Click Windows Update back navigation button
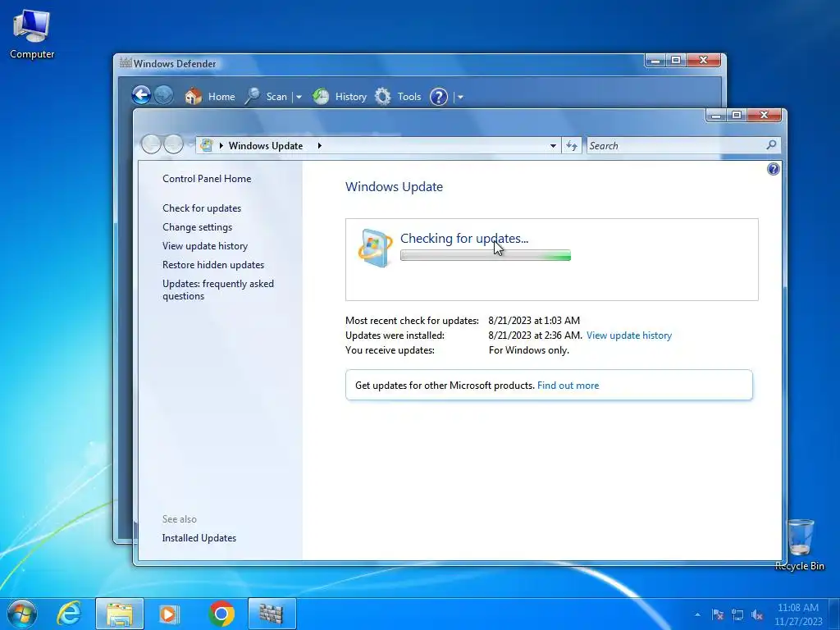The image size is (840, 630). coord(151,144)
